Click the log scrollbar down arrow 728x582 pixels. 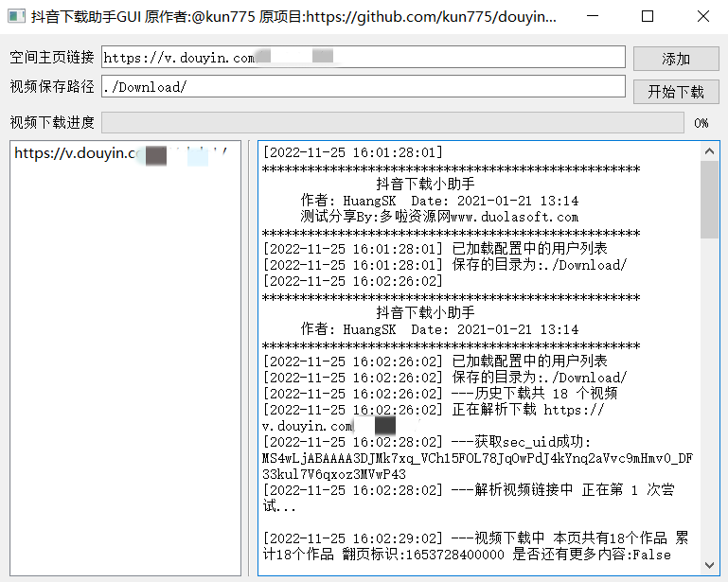pyautogui.click(x=709, y=565)
